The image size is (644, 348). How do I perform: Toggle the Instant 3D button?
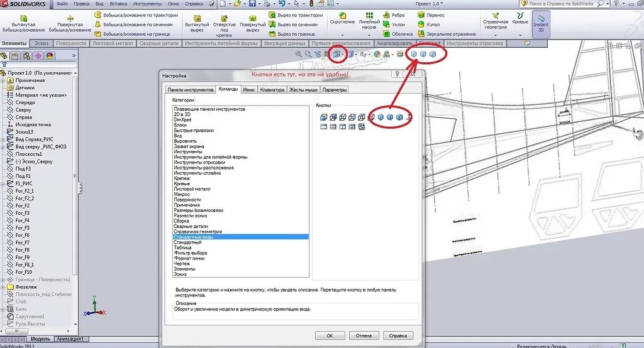(x=541, y=24)
